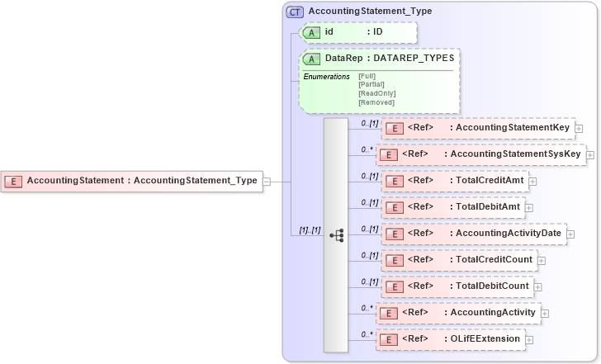Expand the TotalCreditCount element
Viewport: 601px width, 364px height.
[x=542, y=261]
